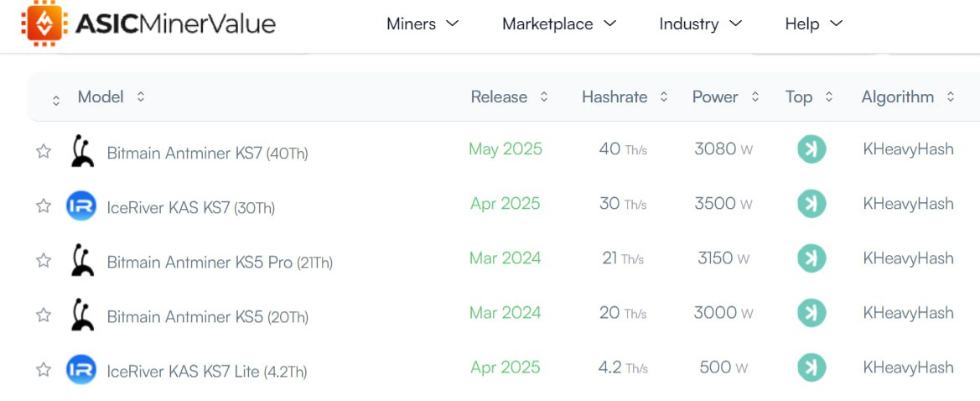
Task: Click the 40 Th/s hashrate value
Action: tap(623, 148)
